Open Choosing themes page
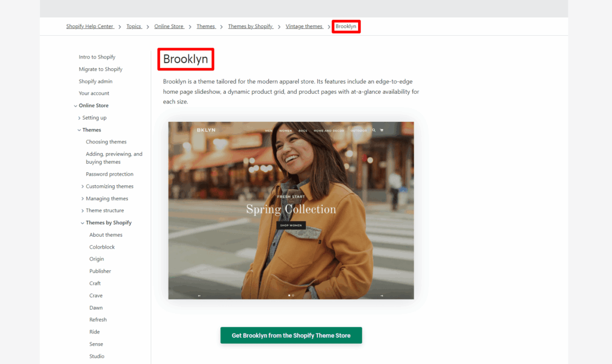The height and width of the screenshot is (364, 612). click(106, 142)
